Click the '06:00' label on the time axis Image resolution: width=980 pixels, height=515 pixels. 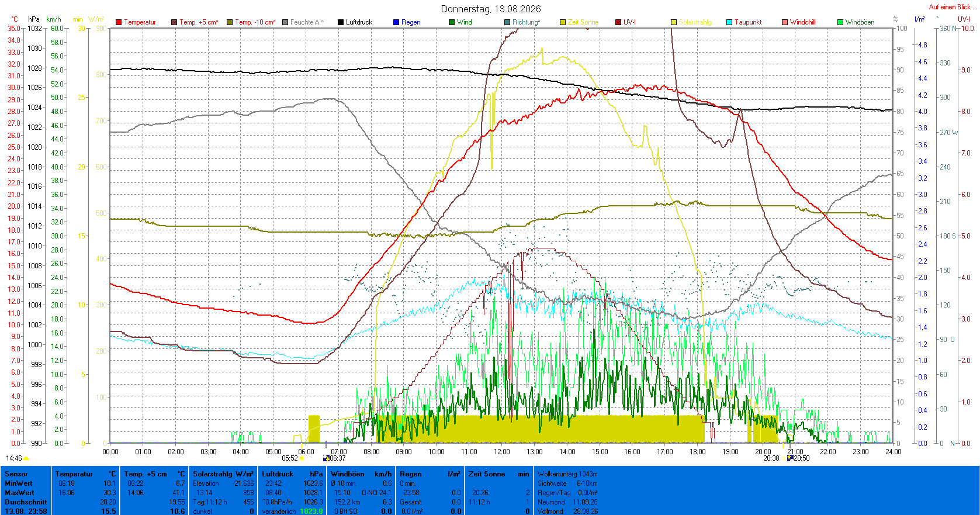[306, 451]
